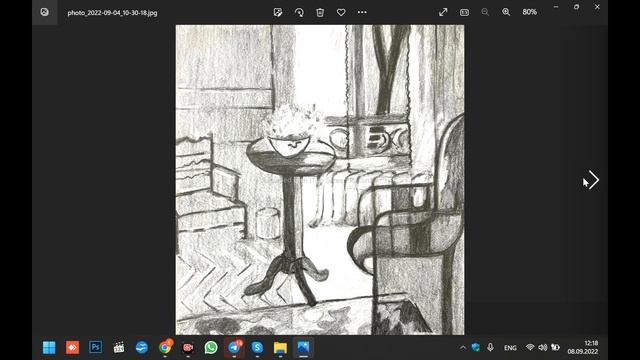Open the clapperboard video app in taskbar
Viewport: 640px width, 360px height.
[119, 347]
